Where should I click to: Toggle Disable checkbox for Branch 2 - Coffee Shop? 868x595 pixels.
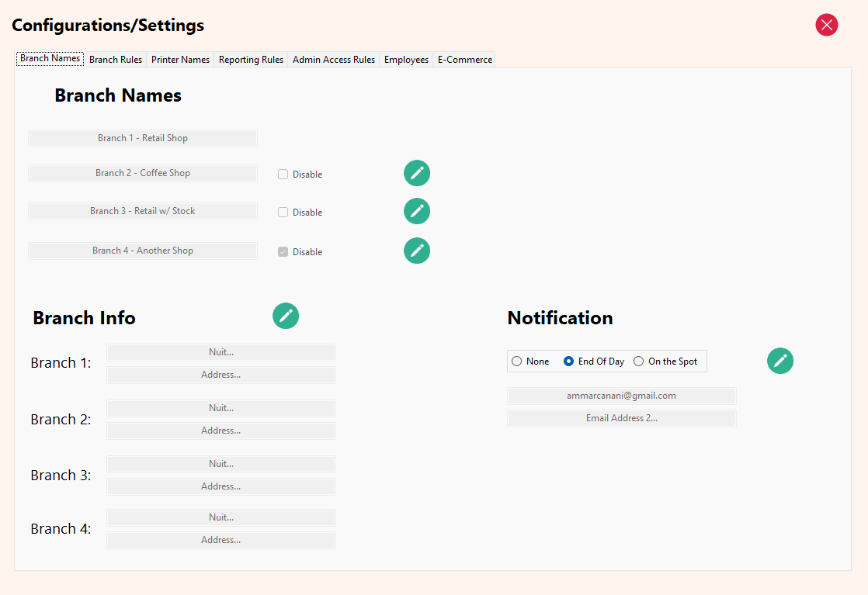283,175
